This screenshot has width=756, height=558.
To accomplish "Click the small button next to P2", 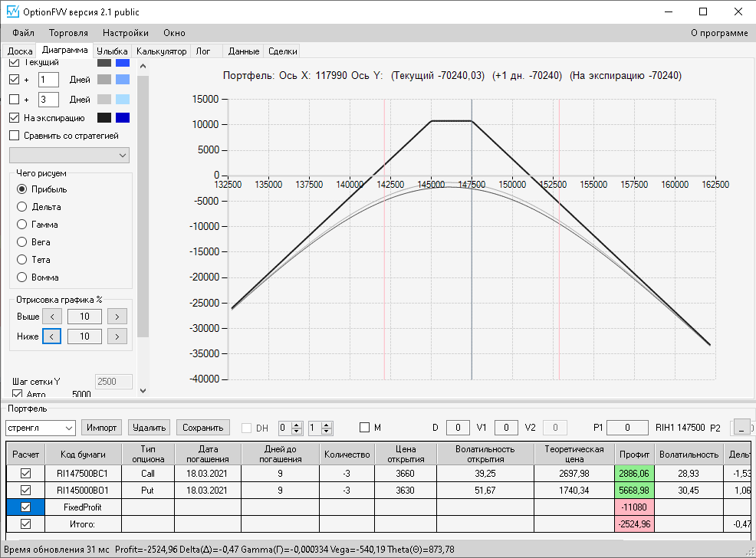I will [x=741, y=428].
